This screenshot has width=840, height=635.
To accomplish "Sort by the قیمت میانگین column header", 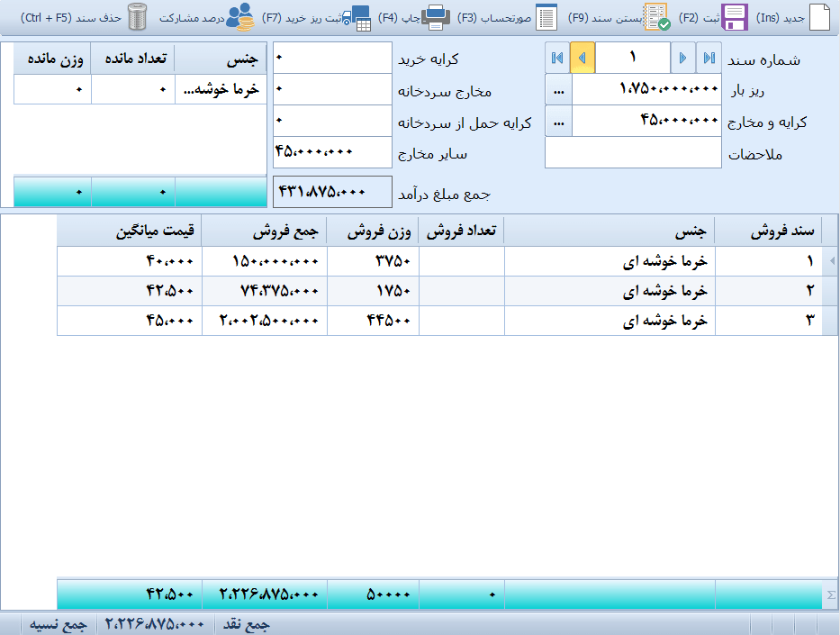I will tap(129, 231).
